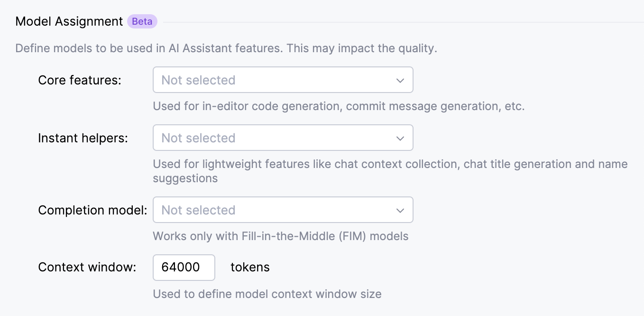
Task: Click the "Define models to be used" description
Action: (x=226, y=48)
